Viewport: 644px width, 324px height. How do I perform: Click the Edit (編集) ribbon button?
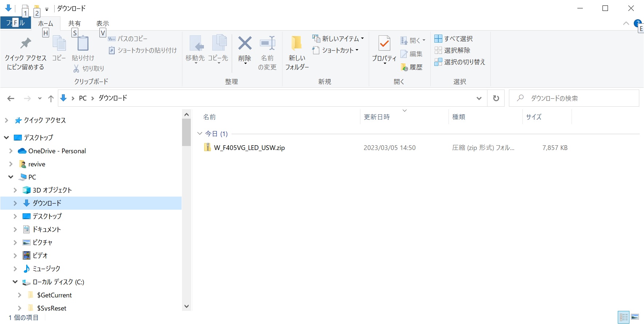(x=411, y=54)
